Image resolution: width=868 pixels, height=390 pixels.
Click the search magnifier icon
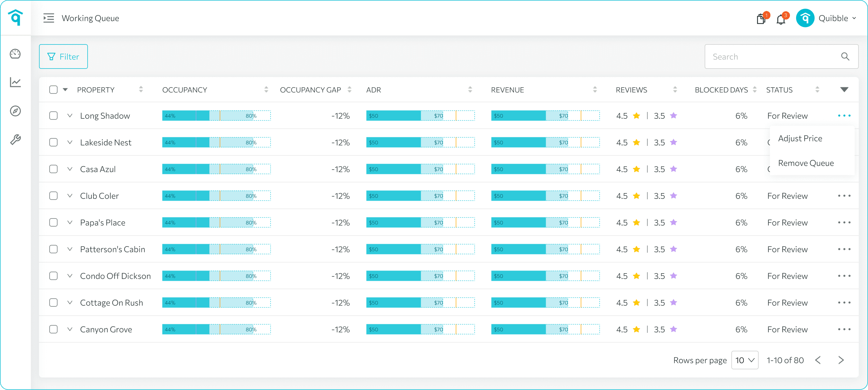(845, 56)
